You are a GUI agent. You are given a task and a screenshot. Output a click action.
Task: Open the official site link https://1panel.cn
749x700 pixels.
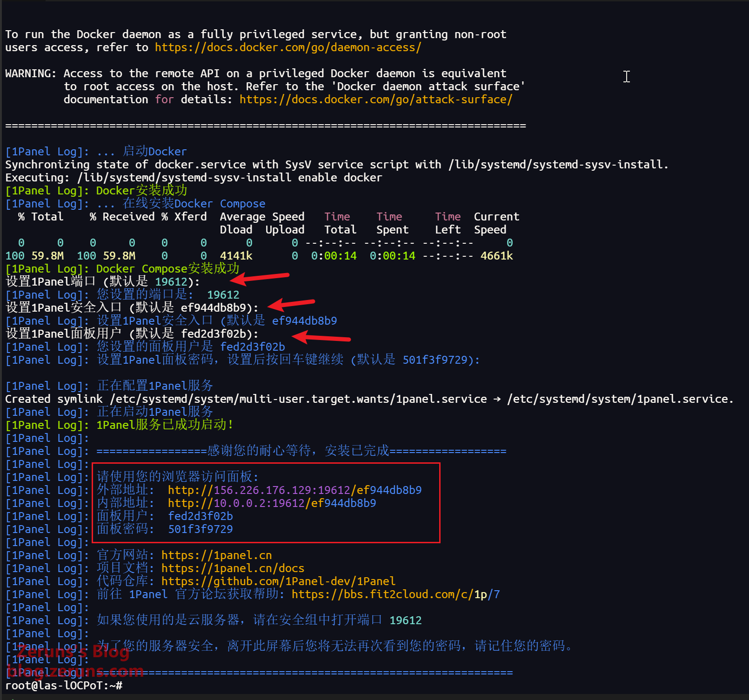pos(217,555)
